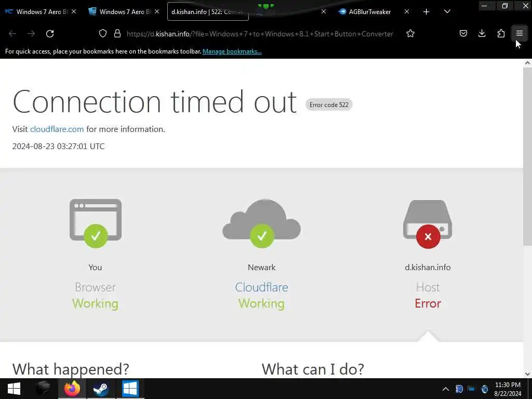Bookmark this page with the star
This screenshot has height=399, width=532.
[x=410, y=34]
